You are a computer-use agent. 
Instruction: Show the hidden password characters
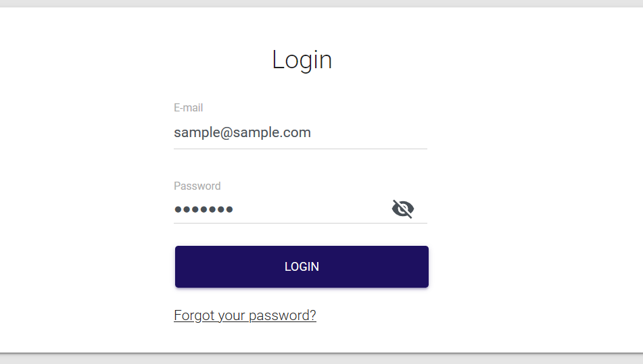(403, 209)
